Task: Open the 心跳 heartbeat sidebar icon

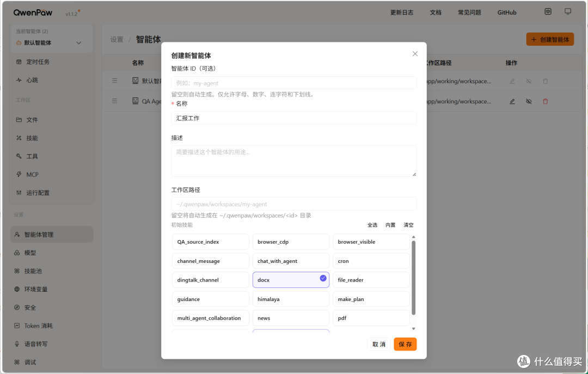Action: point(19,80)
